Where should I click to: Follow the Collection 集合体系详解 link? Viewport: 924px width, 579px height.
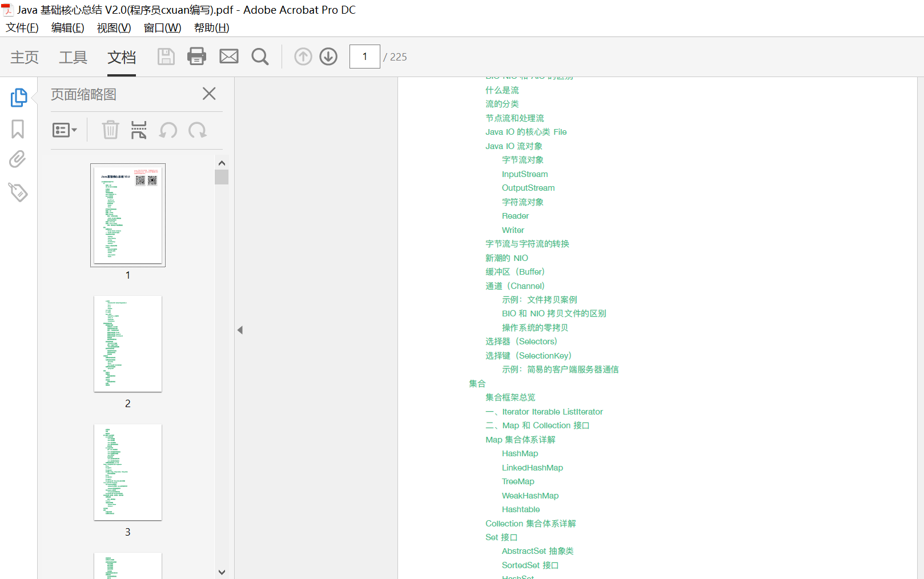point(531,524)
